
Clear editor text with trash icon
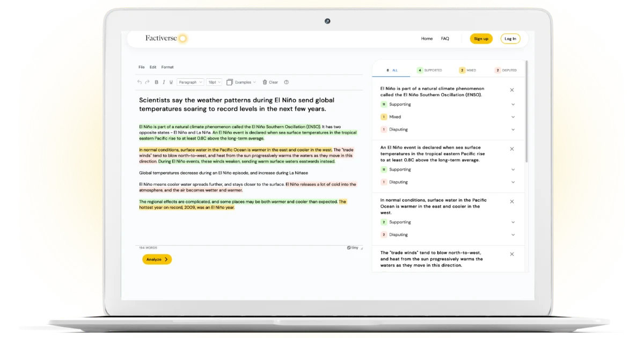tap(270, 82)
